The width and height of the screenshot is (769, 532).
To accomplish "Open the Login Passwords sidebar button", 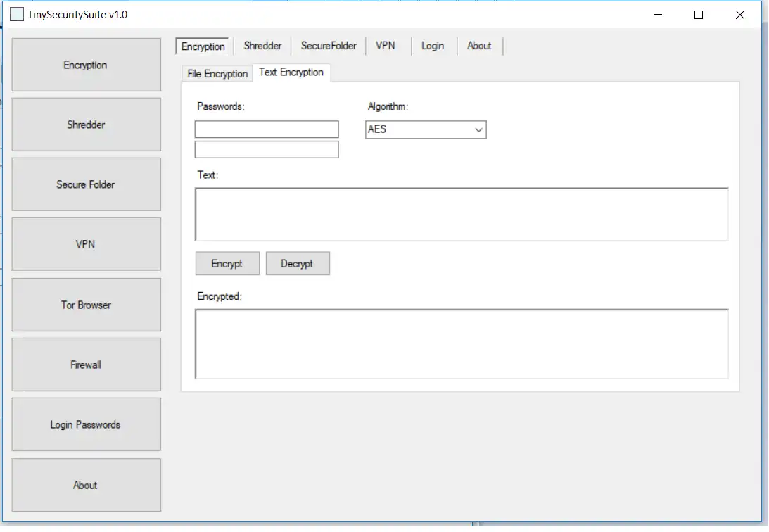I will [87, 424].
